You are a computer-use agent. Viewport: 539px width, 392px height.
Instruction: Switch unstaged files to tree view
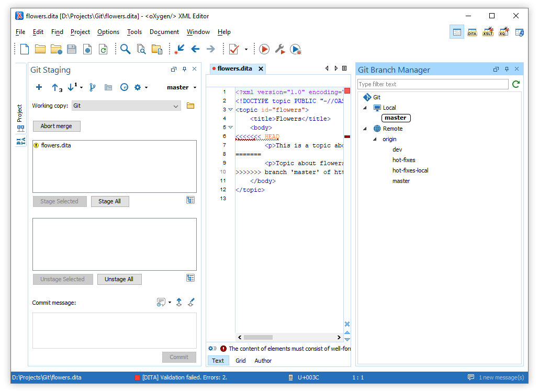coord(190,200)
